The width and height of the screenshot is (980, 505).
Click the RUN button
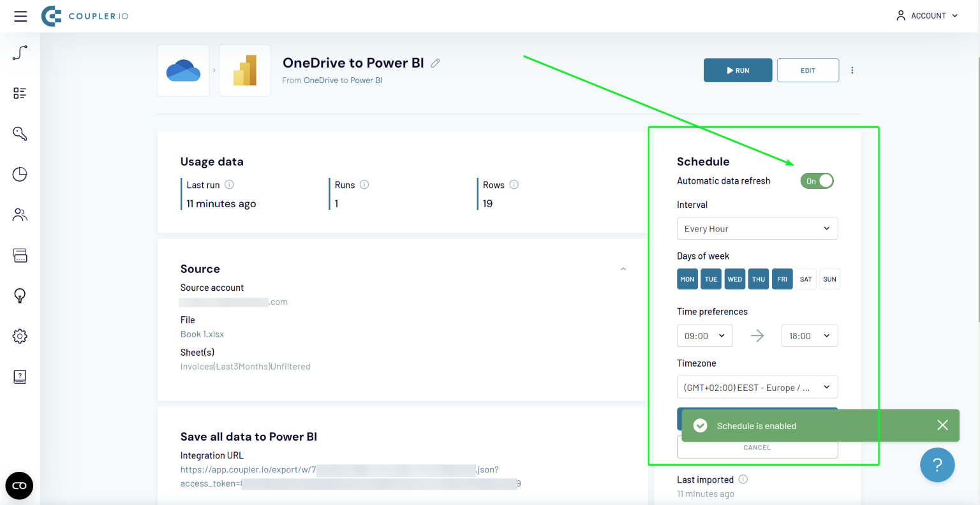pos(738,70)
